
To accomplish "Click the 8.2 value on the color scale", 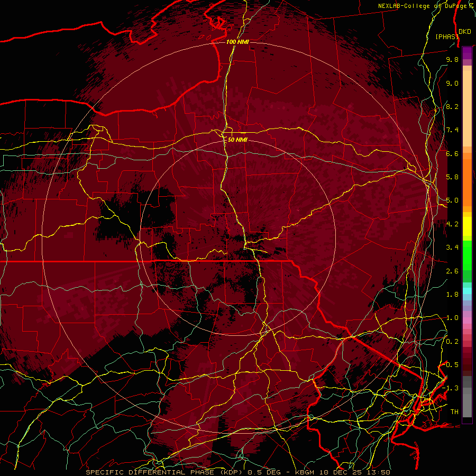I will tap(452, 106).
